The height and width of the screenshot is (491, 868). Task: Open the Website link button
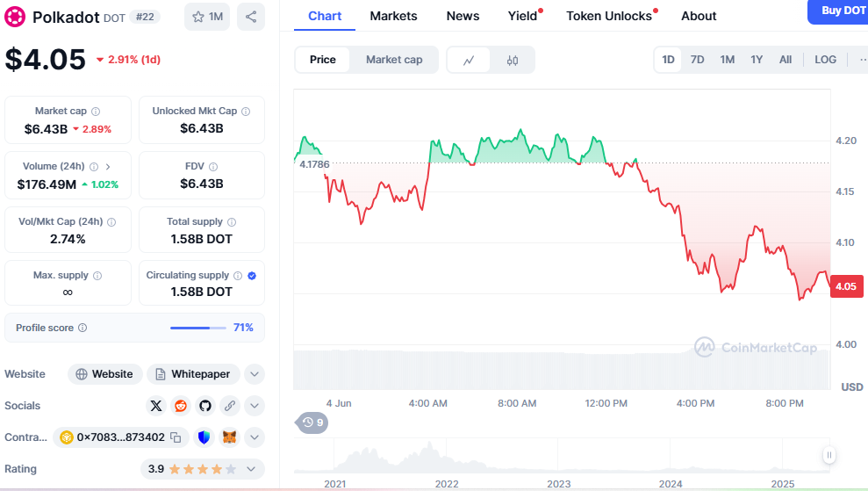point(104,374)
